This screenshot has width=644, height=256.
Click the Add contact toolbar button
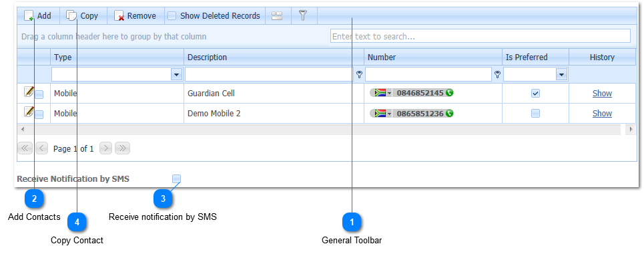[x=38, y=15]
